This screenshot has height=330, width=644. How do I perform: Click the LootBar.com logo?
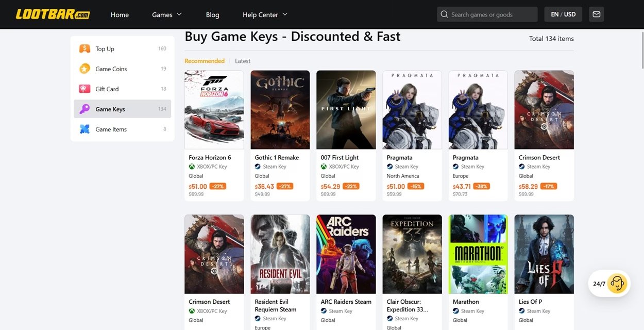click(x=53, y=14)
